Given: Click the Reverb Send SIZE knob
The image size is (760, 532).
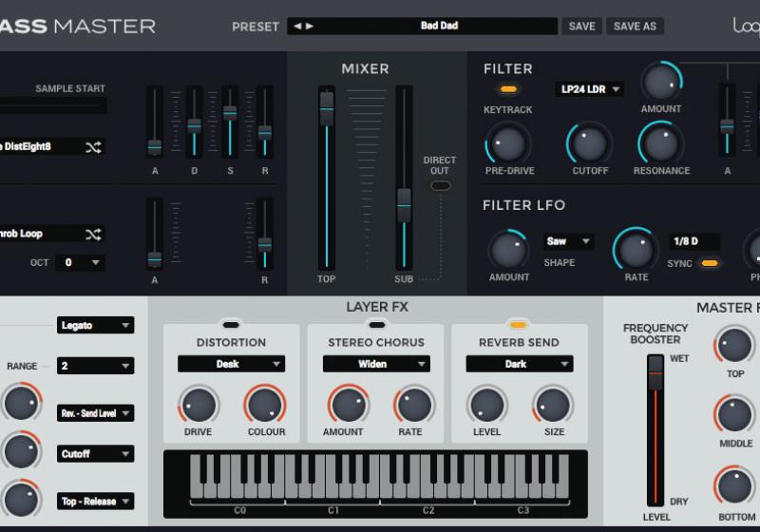Looking at the screenshot, I should click(553, 406).
